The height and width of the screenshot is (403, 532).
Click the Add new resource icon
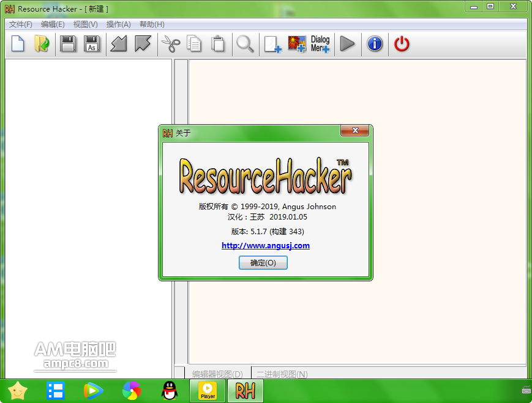click(273, 44)
